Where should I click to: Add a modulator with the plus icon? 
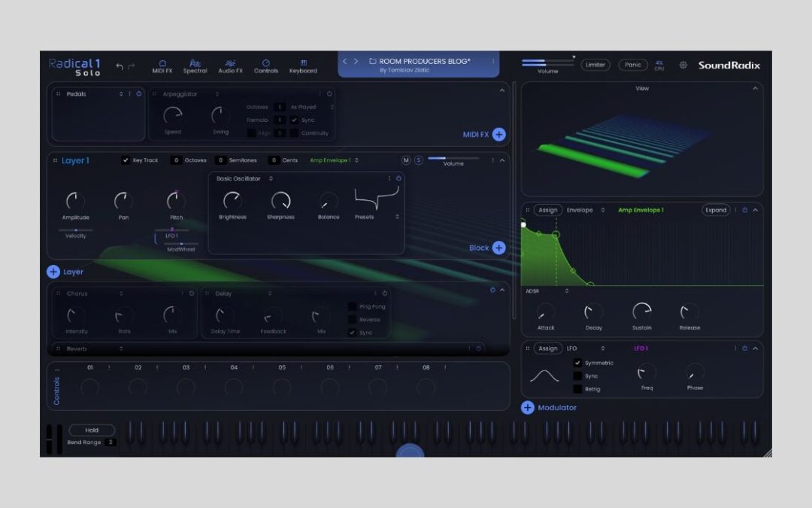point(527,407)
